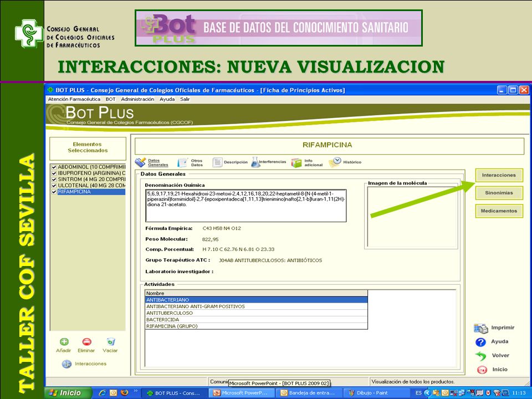View the Histórico section

[345, 162]
